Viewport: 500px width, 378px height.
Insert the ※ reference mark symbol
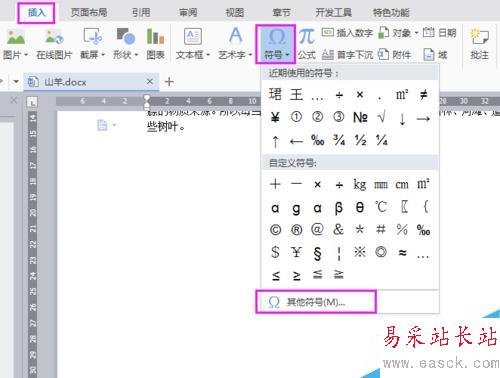pyautogui.click(x=360, y=252)
